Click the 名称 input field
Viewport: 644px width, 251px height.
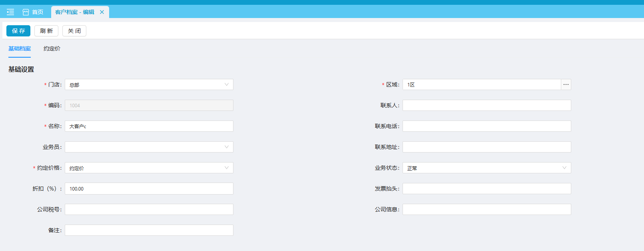point(149,126)
